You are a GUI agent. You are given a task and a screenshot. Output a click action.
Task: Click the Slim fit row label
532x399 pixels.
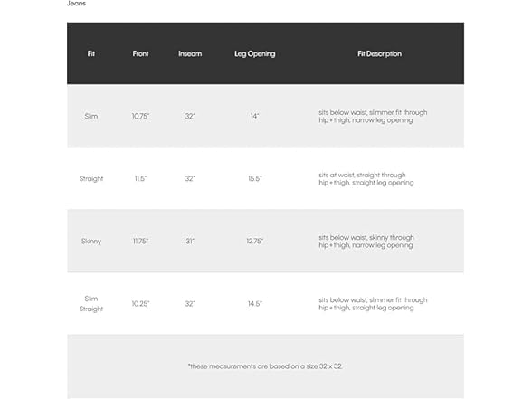coord(90,116)
